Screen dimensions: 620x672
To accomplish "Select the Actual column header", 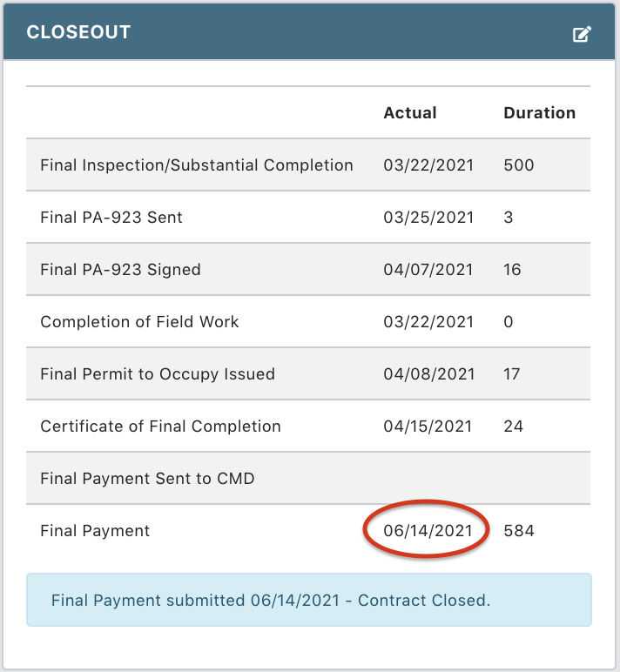I will (x=410, y=112).
